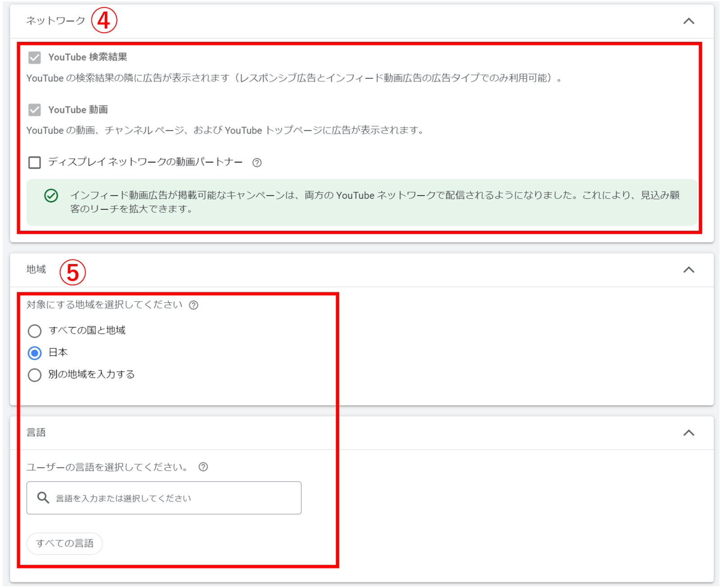
Task: Collapse the 言語 section with its chevron
Action: 688,433
